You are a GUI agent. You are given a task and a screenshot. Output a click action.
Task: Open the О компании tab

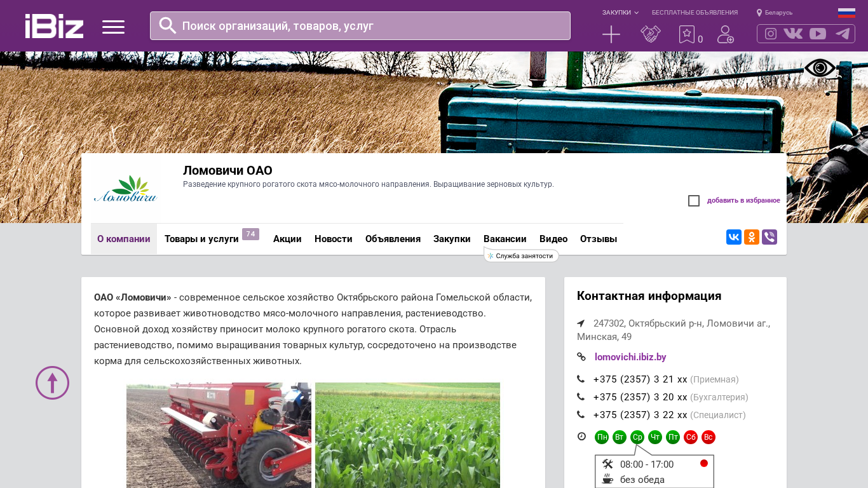pyautogui.click(x=124, y=239)
